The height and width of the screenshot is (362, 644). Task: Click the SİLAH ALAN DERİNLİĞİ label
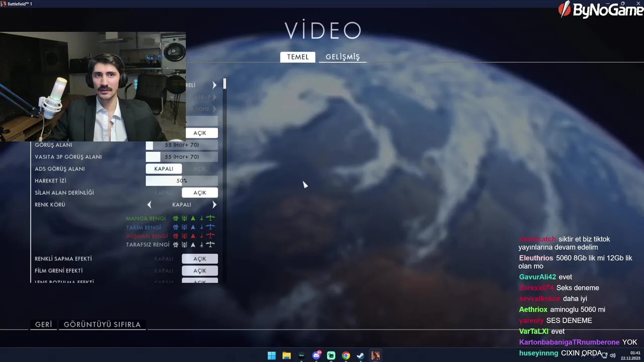[x=64, y=193]
